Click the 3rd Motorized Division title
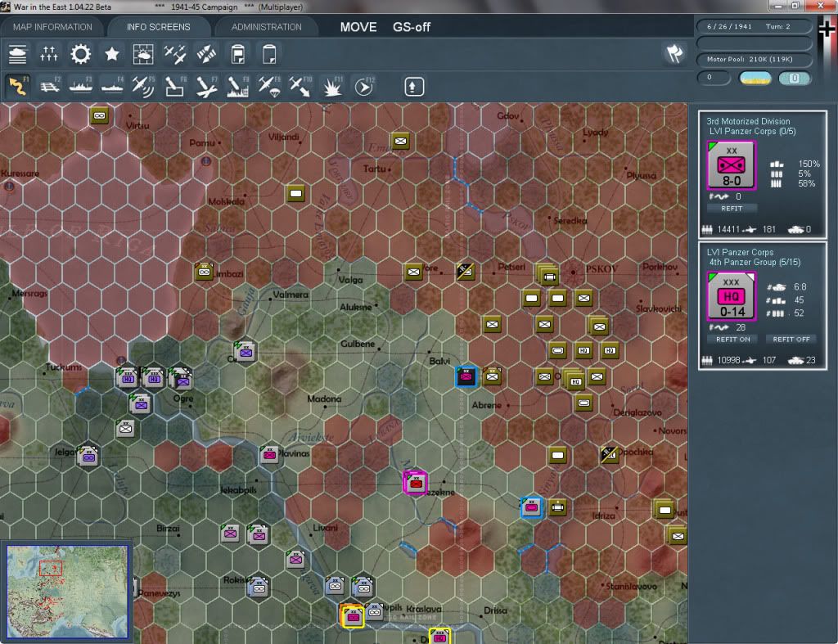 click(x=748, y=121)
